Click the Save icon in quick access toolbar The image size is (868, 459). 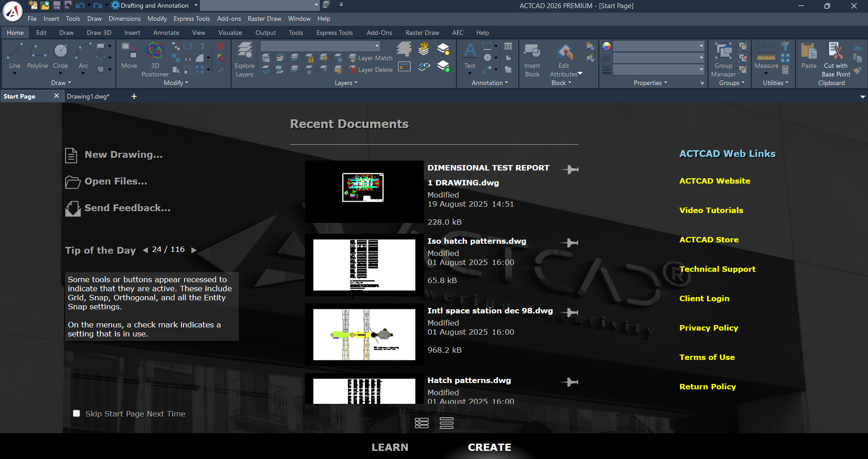click(x=57, y=5)
